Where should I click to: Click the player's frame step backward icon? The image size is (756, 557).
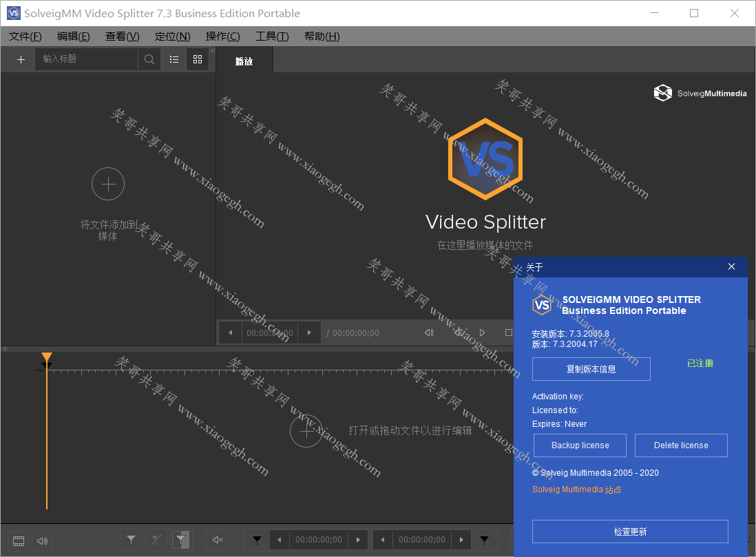click(429, 333)
